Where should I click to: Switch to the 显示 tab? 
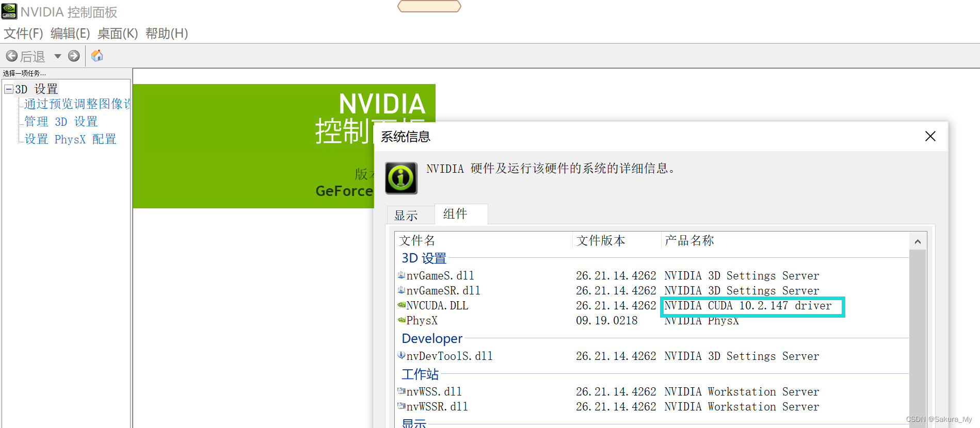coord(411,215)
